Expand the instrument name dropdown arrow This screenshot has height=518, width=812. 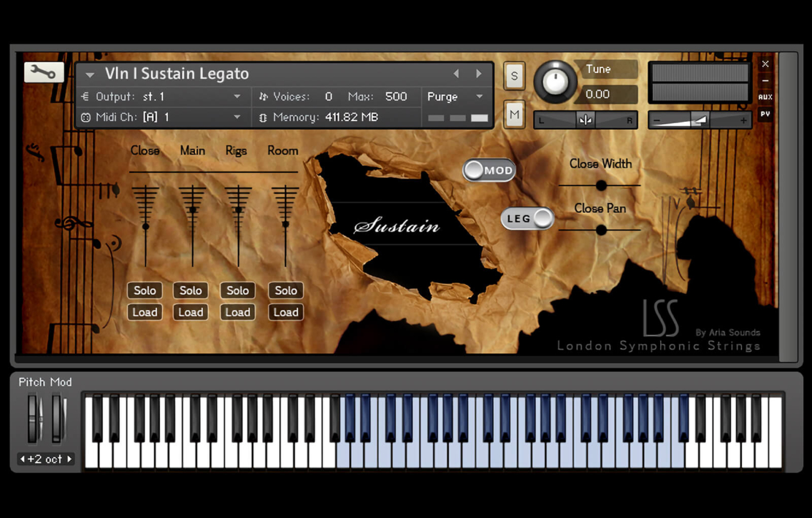click(x=90, y=75)
